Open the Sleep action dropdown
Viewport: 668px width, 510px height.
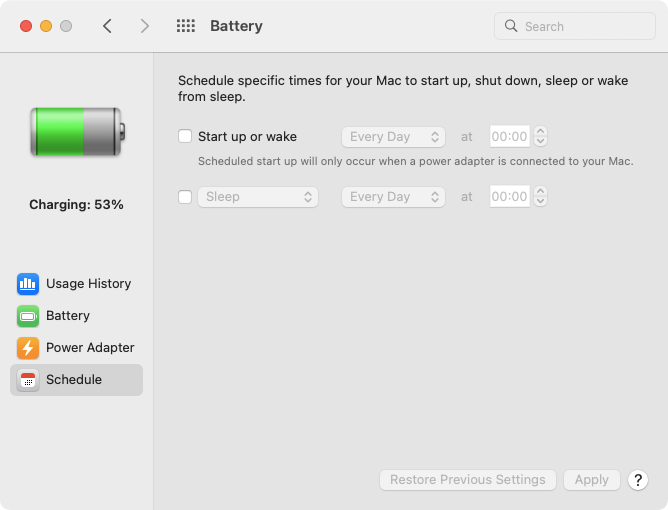coord(258,197)
